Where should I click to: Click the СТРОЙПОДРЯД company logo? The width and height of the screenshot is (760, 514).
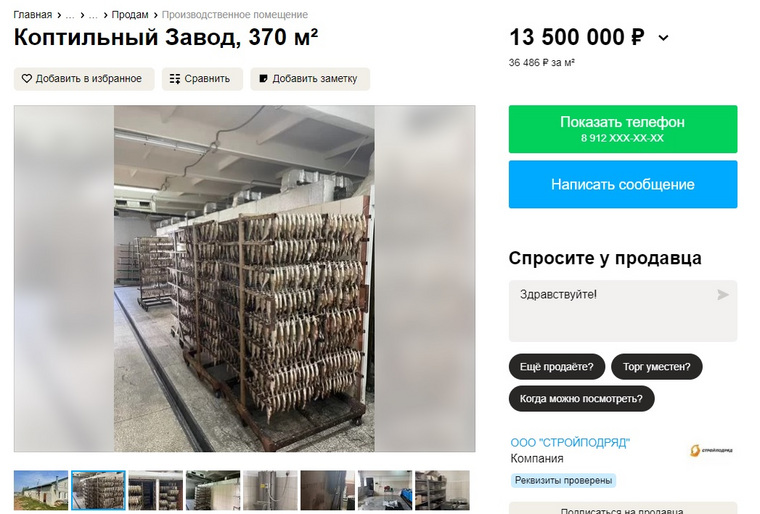tap(711, 450)
